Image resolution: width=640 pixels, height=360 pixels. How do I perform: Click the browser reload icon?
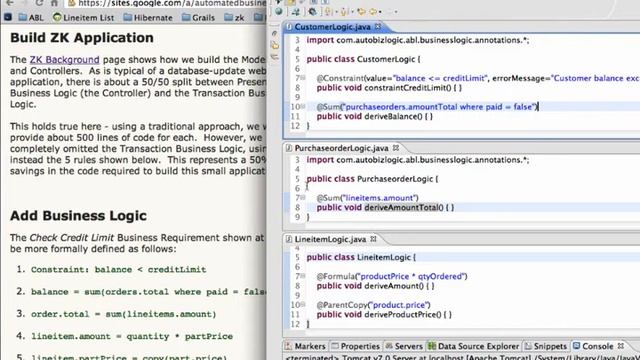point(39,3)
